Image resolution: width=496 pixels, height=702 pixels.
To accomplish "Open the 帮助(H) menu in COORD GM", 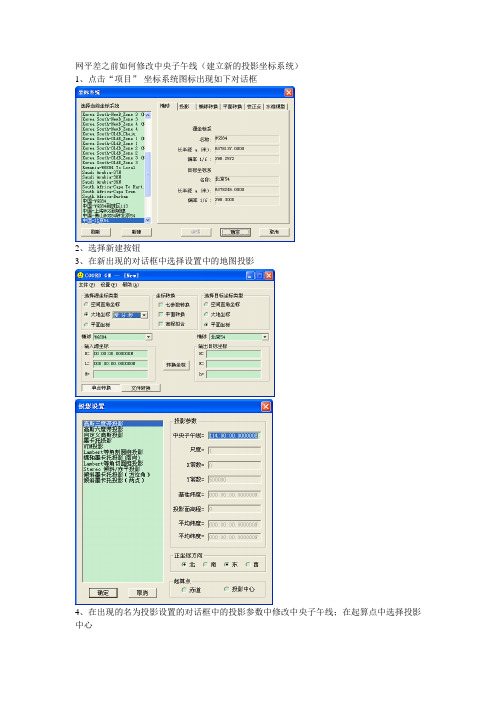I will pos(130,285).
